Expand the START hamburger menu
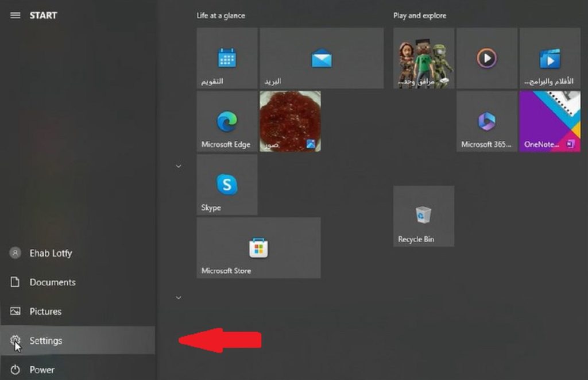This screenshot has height=380, width=588. point(16,16)
